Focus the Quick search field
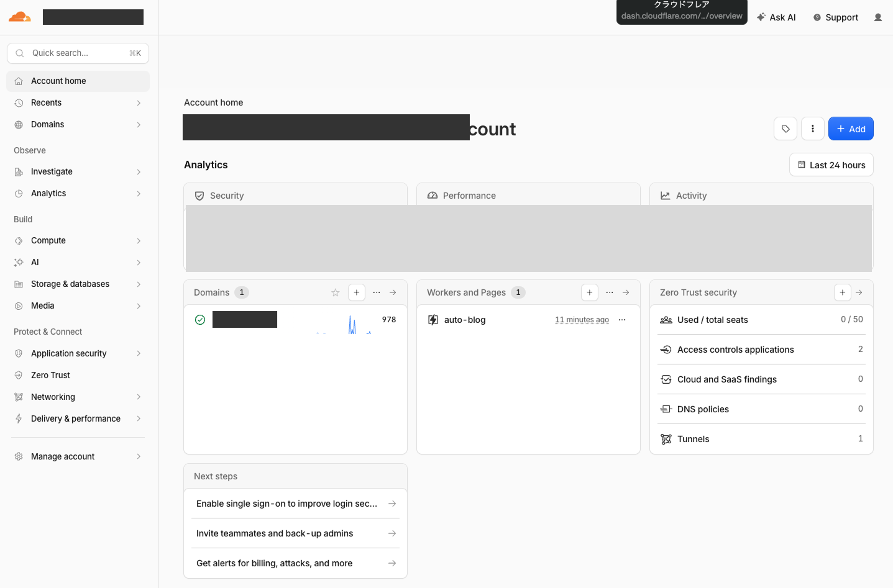This screenshot has height=588, width=893. 78,53
